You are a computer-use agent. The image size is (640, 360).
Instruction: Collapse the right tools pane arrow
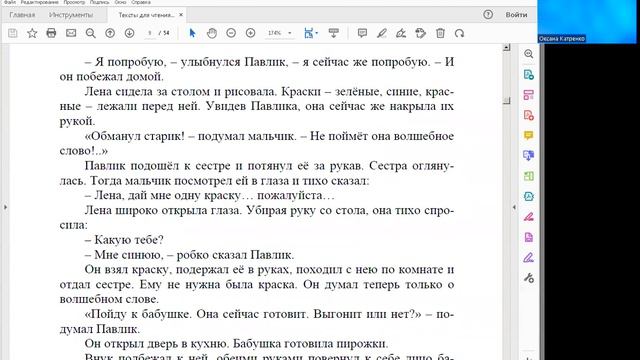[x=514, y=207]
